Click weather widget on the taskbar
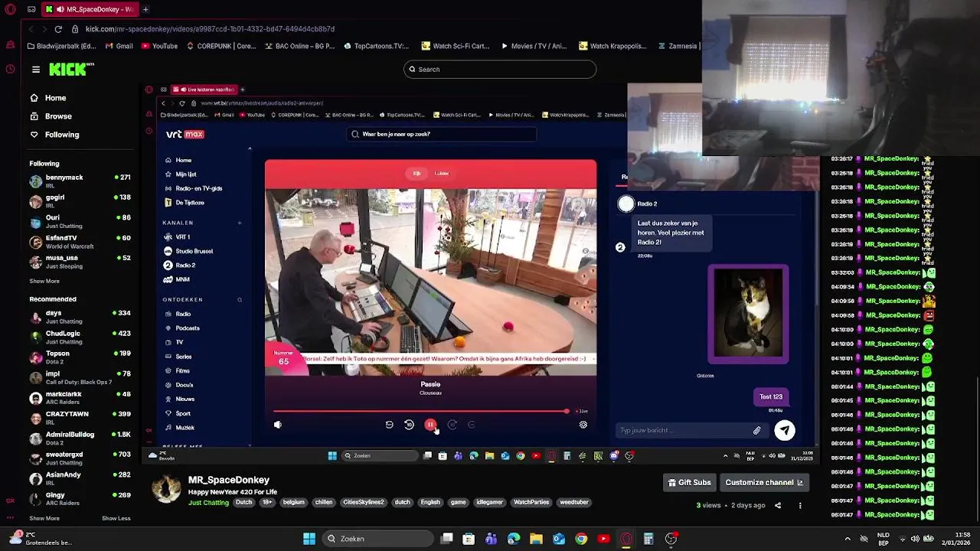This screenshot has width=980, height=551. point(40,539)
